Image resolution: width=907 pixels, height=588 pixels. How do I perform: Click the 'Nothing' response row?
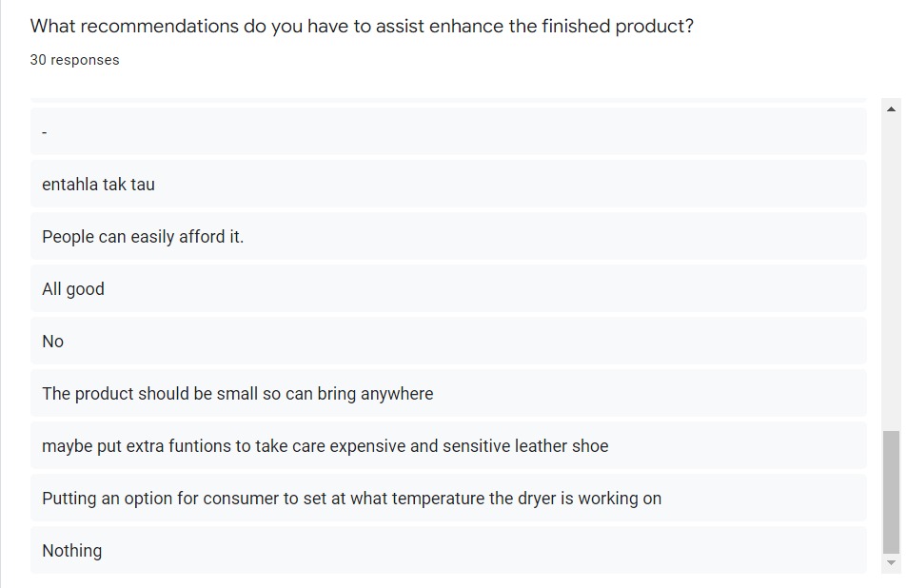[x=448, y=551]
